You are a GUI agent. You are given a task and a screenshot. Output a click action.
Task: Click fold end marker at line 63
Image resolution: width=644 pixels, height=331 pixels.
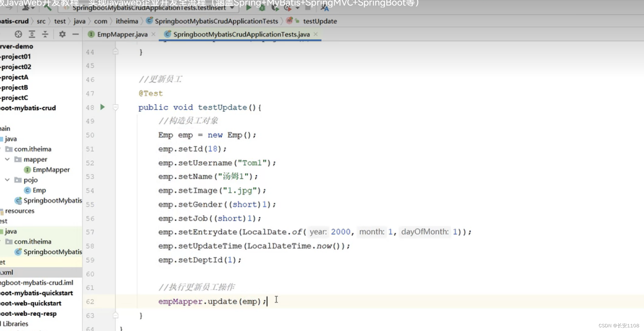click(116, 315)
